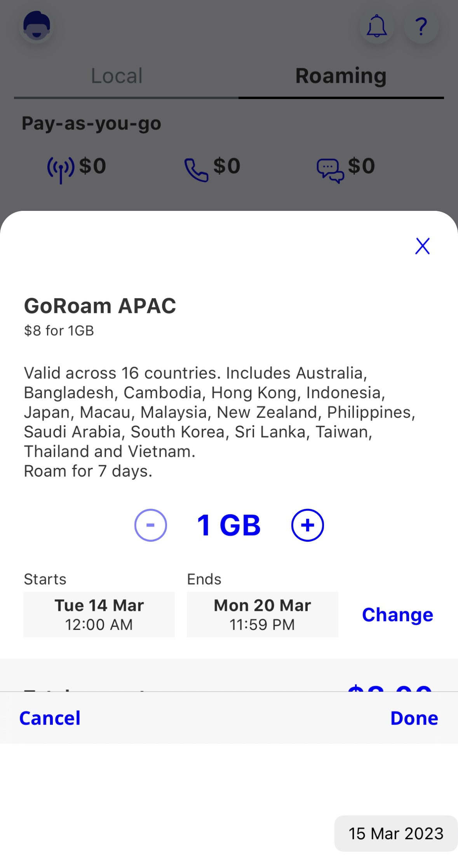
Task: Switch to the Local tab
Action: [x=117, y=76]
